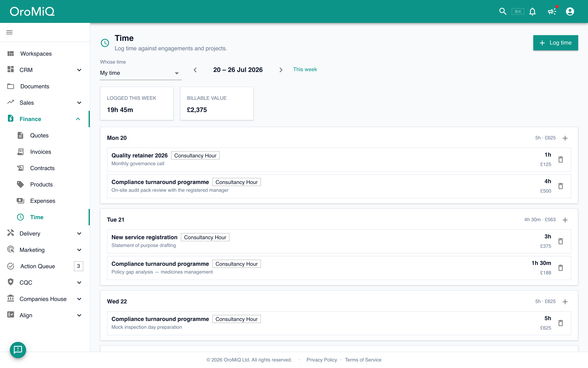The height and width of the screenshot is (368, 588).
Task: Open the Privacy Policy link
Action: pos(321,360)
